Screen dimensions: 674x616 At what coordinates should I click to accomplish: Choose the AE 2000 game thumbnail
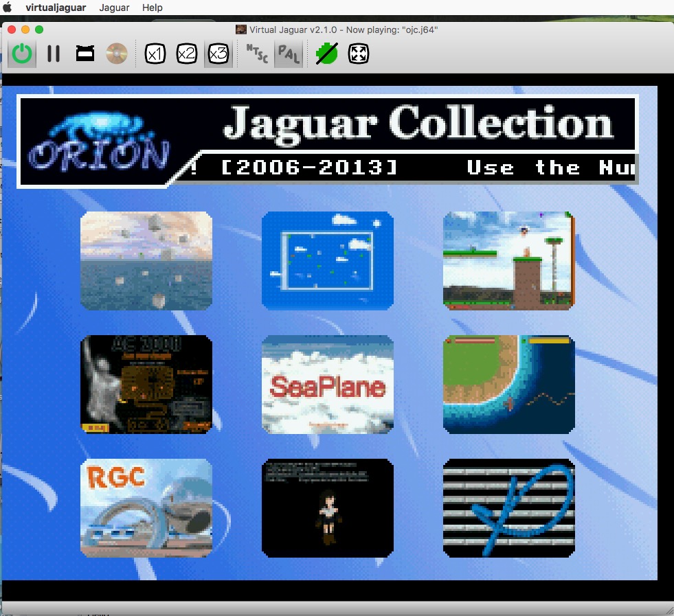(146, 385)
